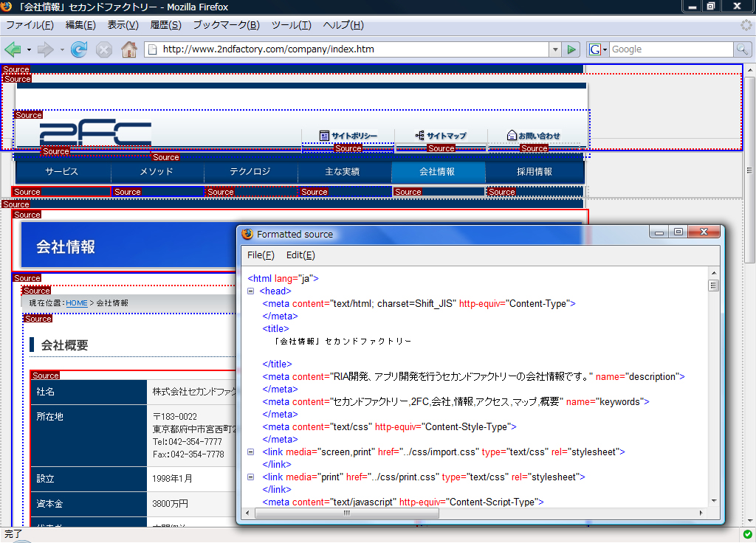Screen dimensions: 756x543
Task: Click the Formatted source horizontal scrollbar thumb
Action: [x=347, y=513]
